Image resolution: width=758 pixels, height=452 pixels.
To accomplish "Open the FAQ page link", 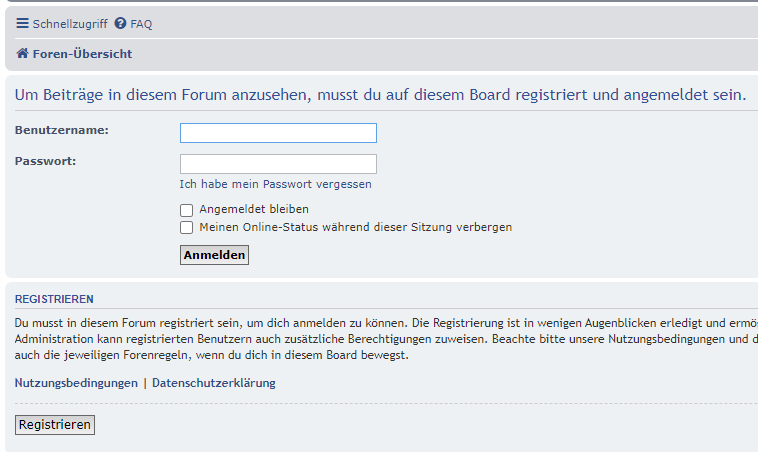I will point(141,24).
